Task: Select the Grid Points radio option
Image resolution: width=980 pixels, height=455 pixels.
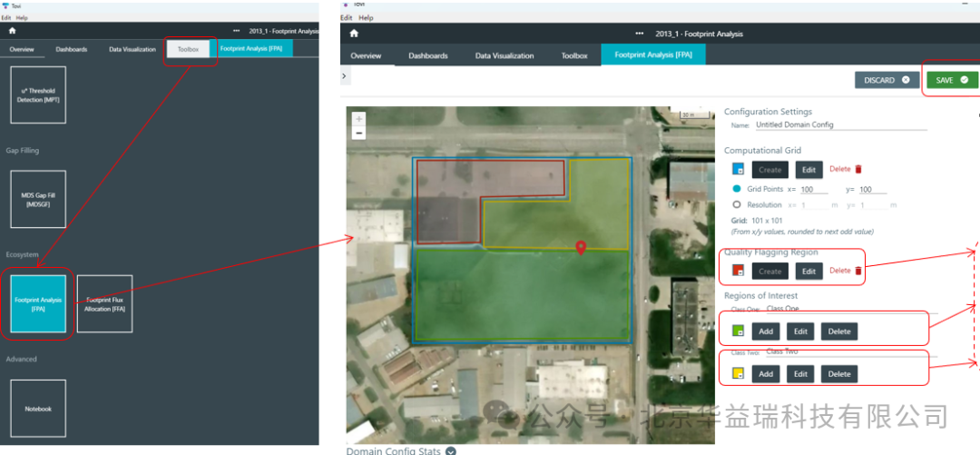Action: 737,189
